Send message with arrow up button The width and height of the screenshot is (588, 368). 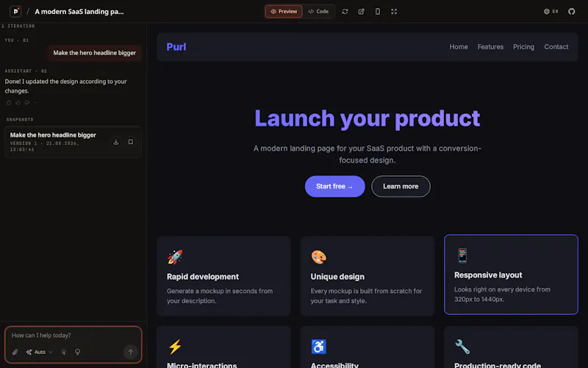coord(131,353)
